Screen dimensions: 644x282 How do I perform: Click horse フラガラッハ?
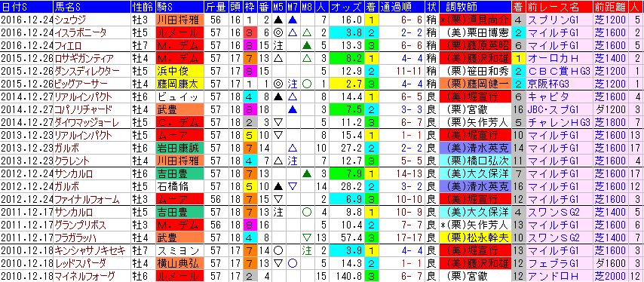coord(76,237)
